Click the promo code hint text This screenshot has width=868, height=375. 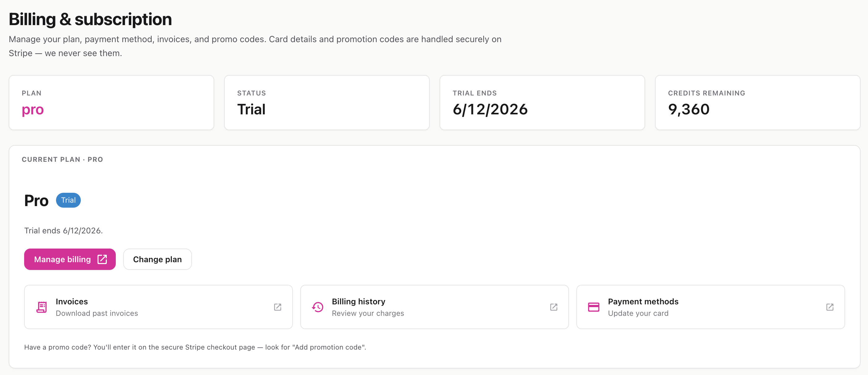195,347
